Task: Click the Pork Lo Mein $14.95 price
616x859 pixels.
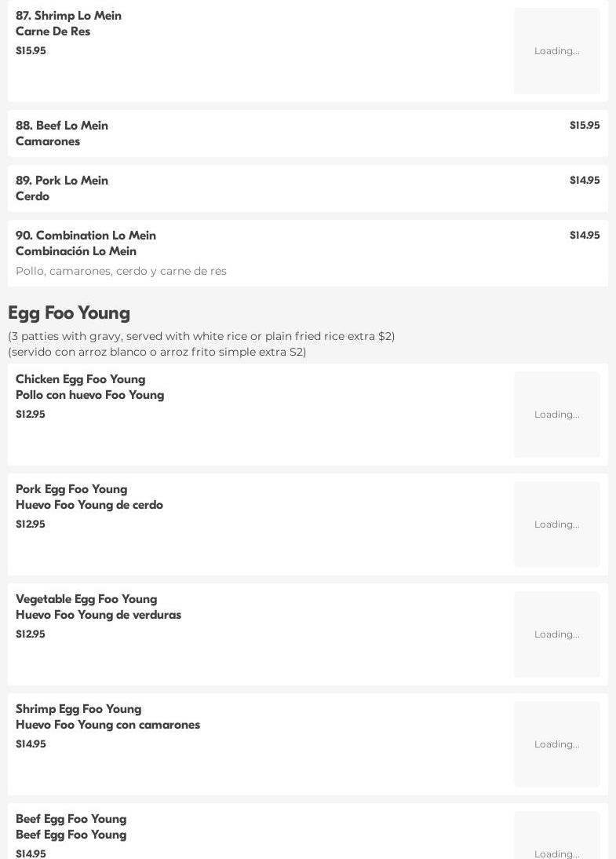Action: coord(585,181)
